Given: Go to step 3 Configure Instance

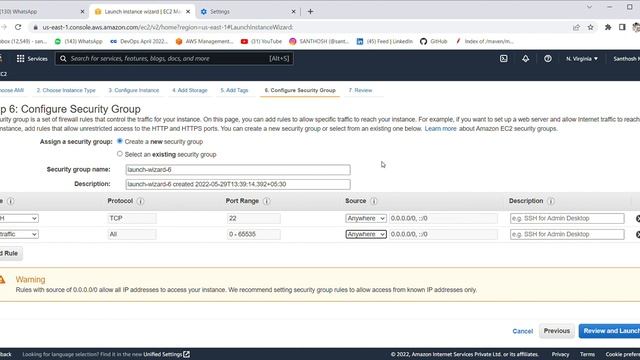Looking at the screenshot, I should point(134,90).
